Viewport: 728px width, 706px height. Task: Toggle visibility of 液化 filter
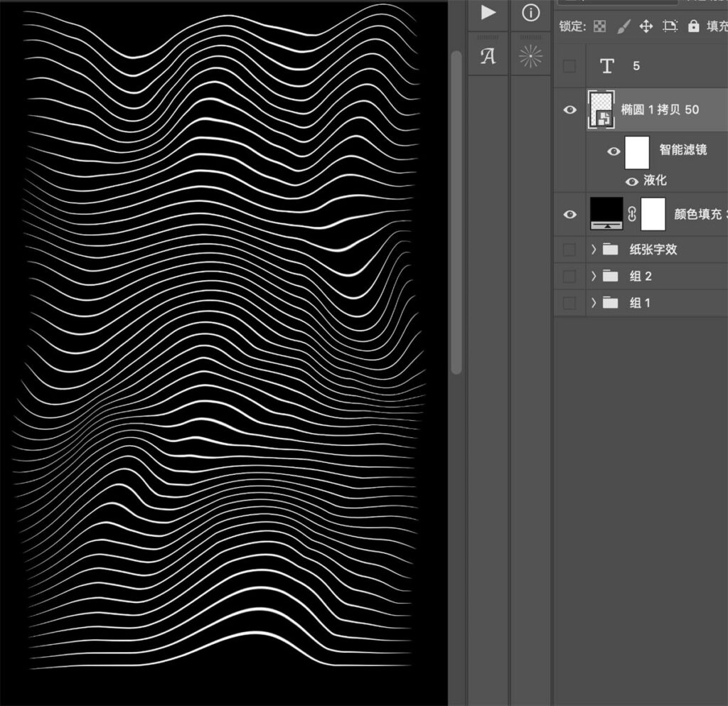(632, 181)
